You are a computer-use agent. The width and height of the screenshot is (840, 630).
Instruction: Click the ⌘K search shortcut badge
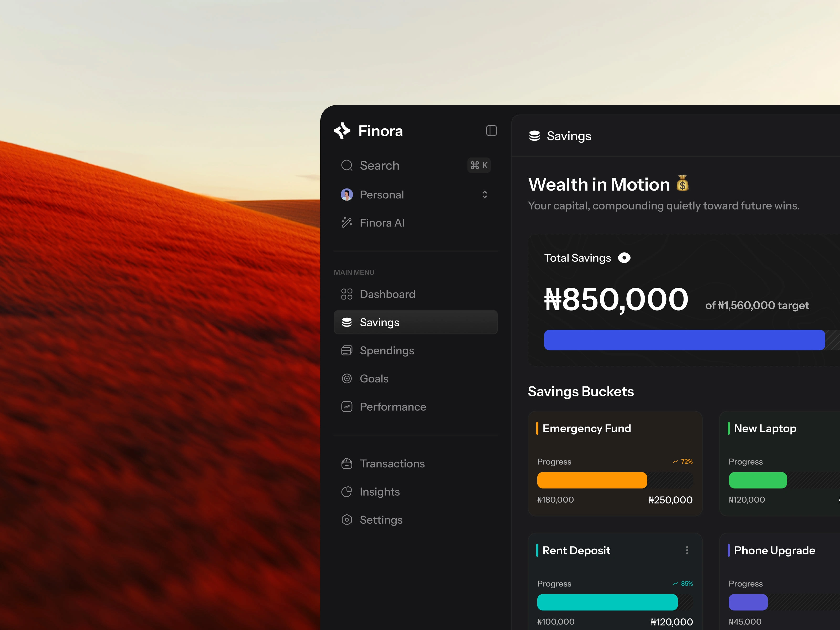pyautogui.click(x=479, y=165)
